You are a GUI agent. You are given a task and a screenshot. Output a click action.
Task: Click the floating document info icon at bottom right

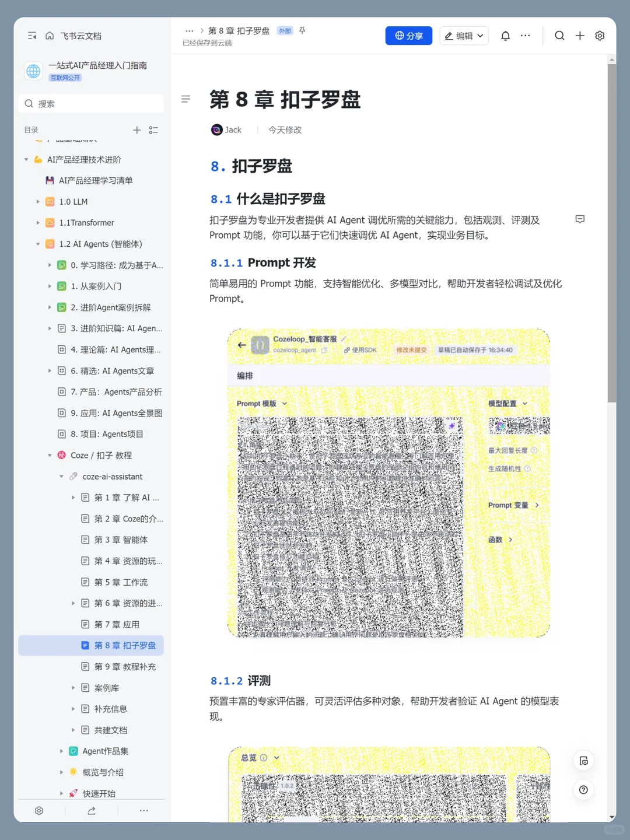[583, 761]
